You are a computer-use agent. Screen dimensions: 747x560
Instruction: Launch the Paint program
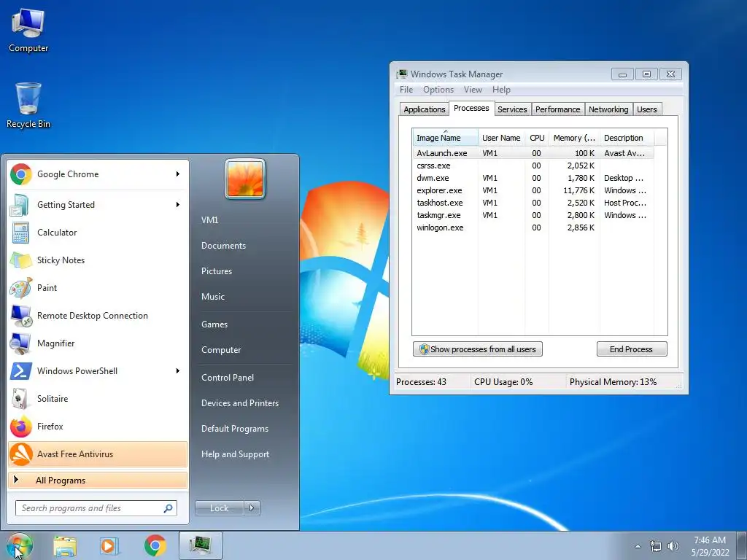pyautogui.click(x=98, y=287)
